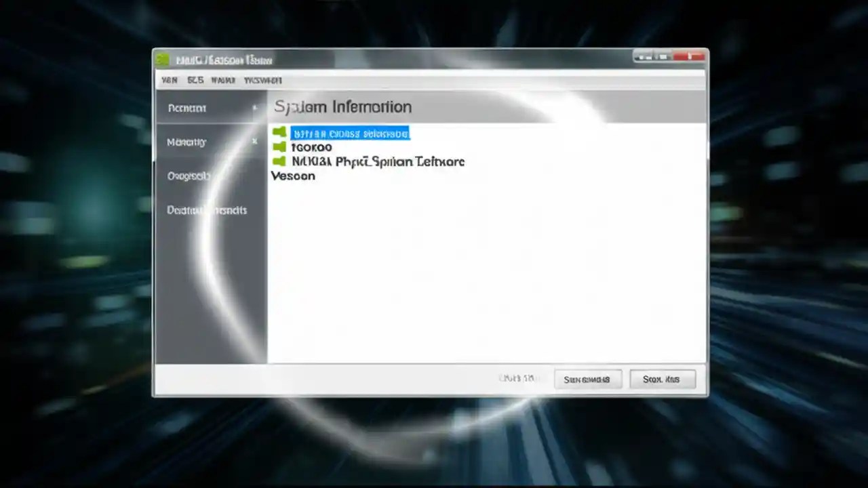Collapse the Memory sidebar group via its chevron
The image size is (868, 488).
click(x=254, y=141)
